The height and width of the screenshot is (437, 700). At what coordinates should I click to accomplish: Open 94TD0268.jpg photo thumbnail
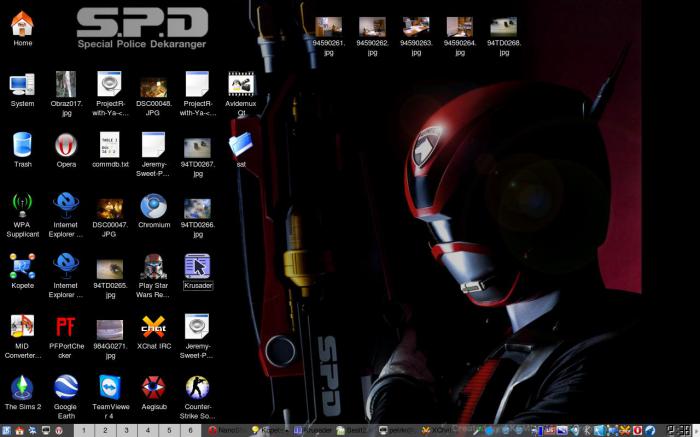click(x=504, y=36)
